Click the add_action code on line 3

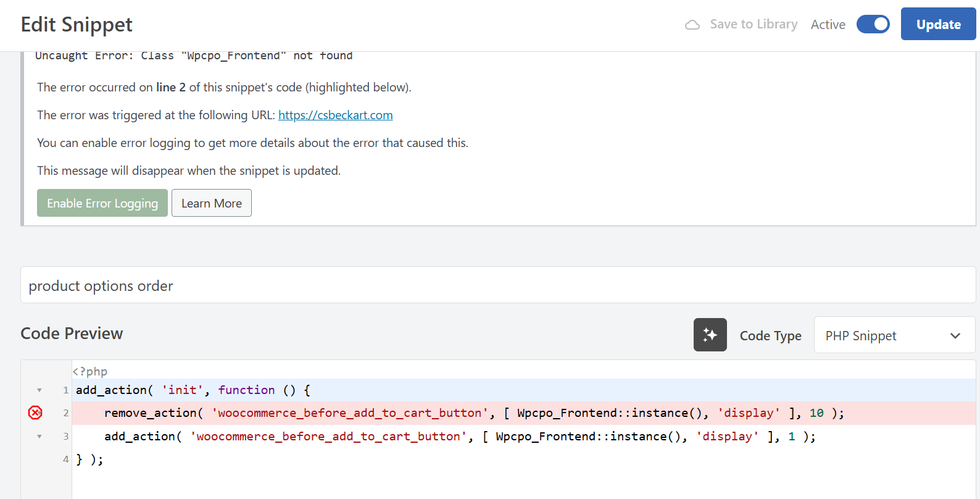(x=460, y=437)
